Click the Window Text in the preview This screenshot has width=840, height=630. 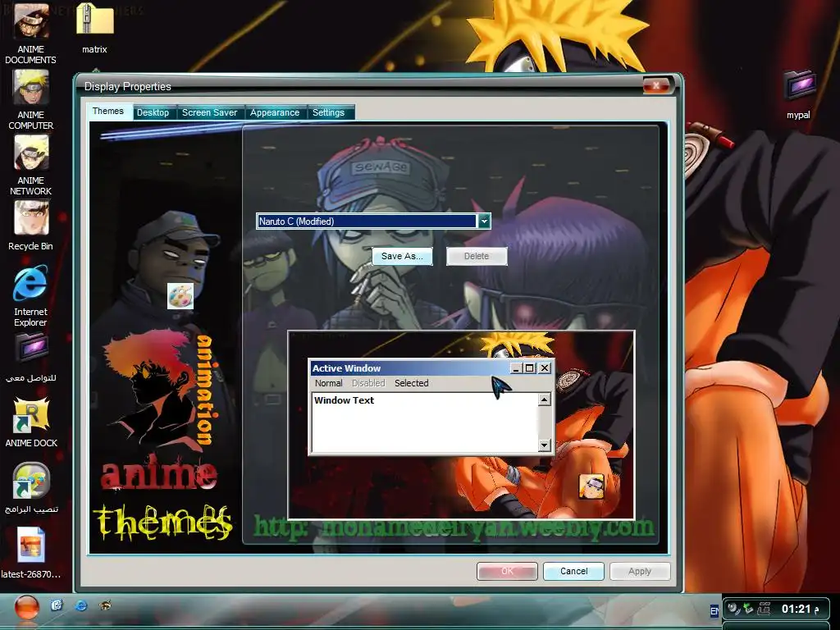[x=344, y=400]
